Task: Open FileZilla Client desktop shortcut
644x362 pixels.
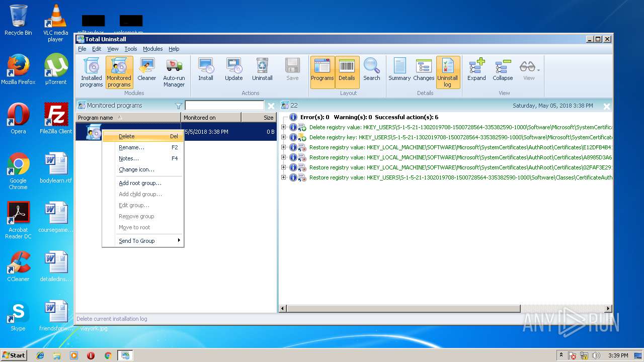Action: (55, 119)
